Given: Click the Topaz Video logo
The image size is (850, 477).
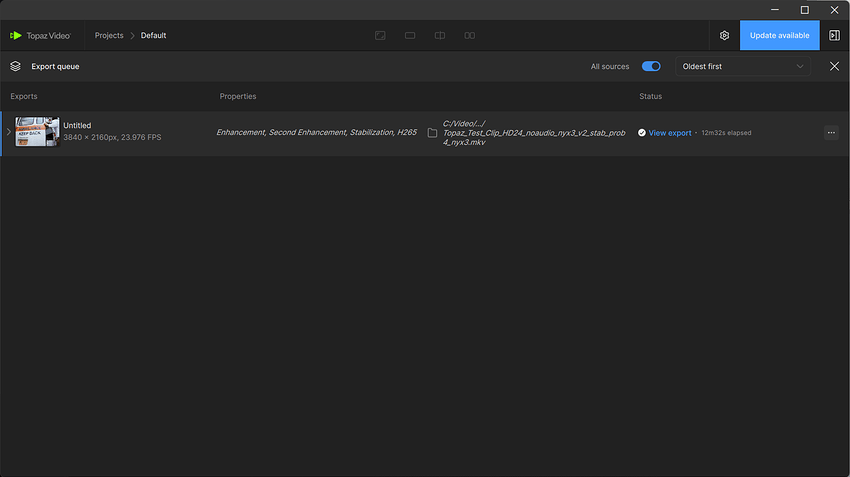Looking at the screenshot, I should click(40, 35).
